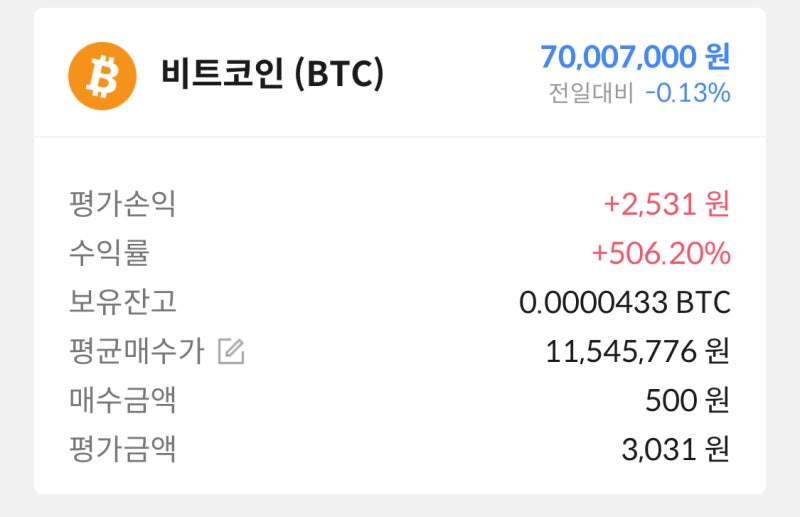Select the 평가손익 label
This screenshot has width=800, height=517.
point(122,204)
